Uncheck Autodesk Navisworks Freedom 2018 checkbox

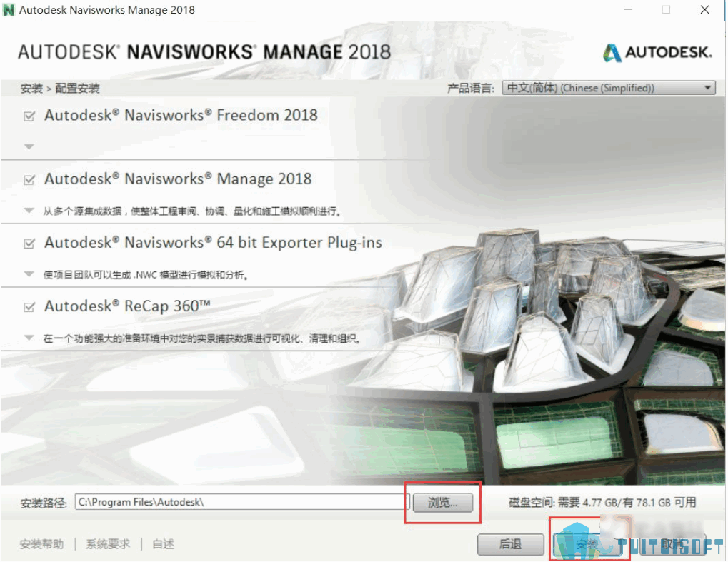click(x=29, y=116)
